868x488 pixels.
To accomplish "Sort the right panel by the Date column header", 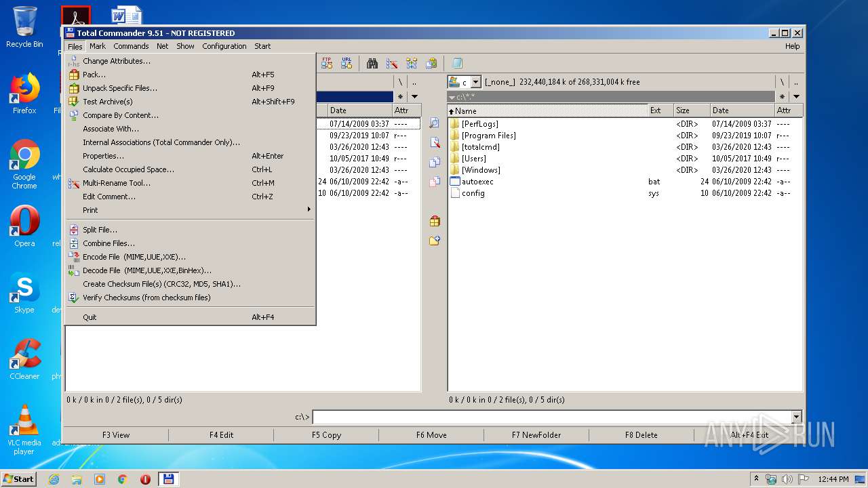I will 742,110.
